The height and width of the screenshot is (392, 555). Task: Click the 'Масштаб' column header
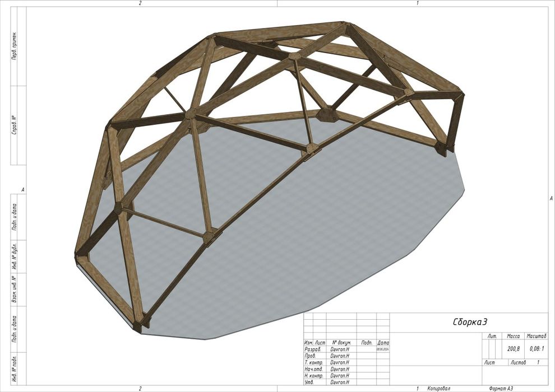536,336
